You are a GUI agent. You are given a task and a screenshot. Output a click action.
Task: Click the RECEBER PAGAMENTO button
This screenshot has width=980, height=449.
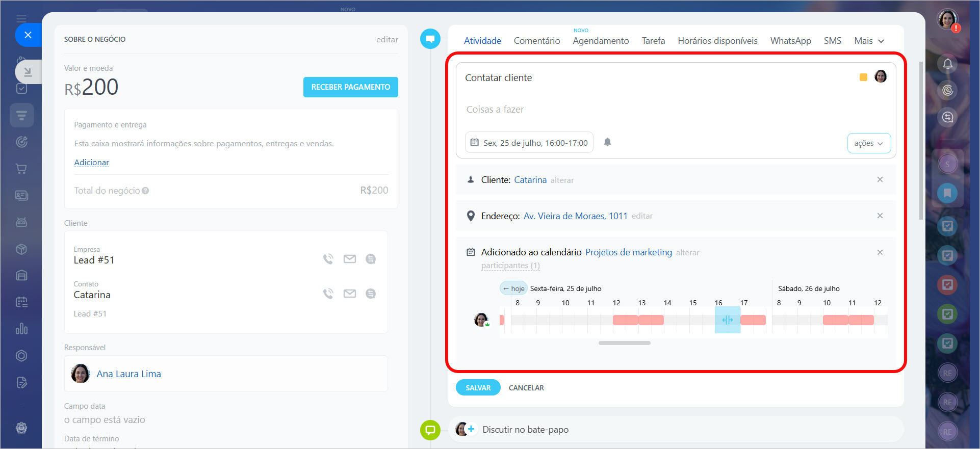point(351,87)
